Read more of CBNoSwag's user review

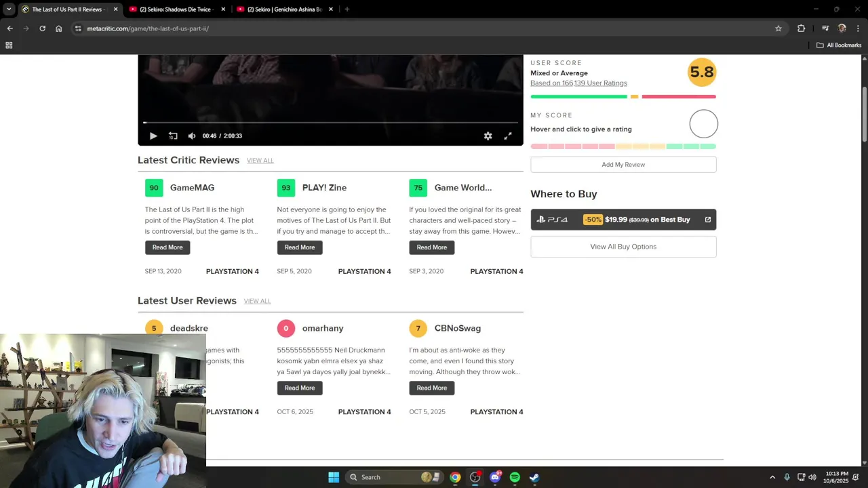432,388
